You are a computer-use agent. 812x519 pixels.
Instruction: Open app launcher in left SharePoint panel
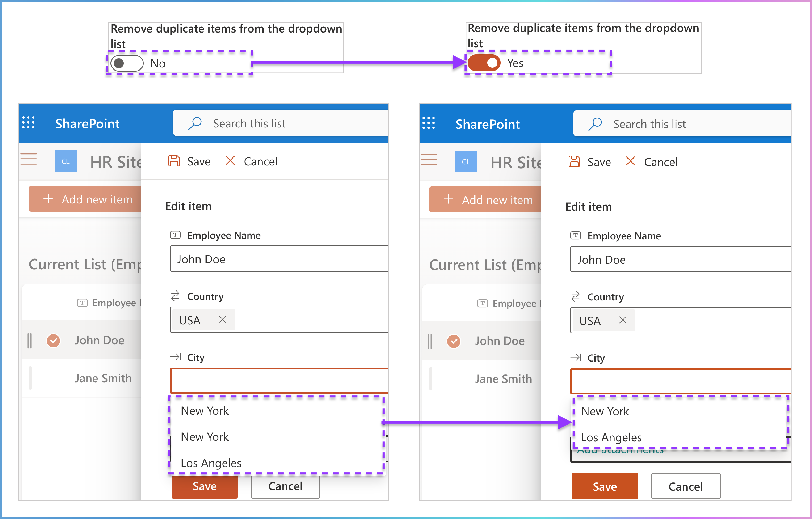28,122
